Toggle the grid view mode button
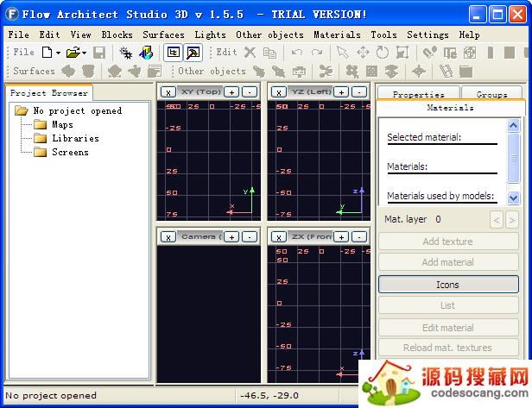The image size is (532, 408). (x=174, y=53)
